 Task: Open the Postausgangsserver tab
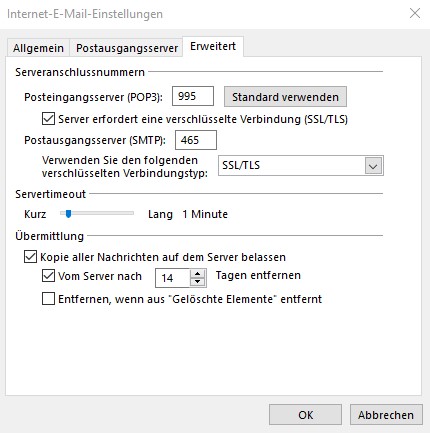click(127, 48)
